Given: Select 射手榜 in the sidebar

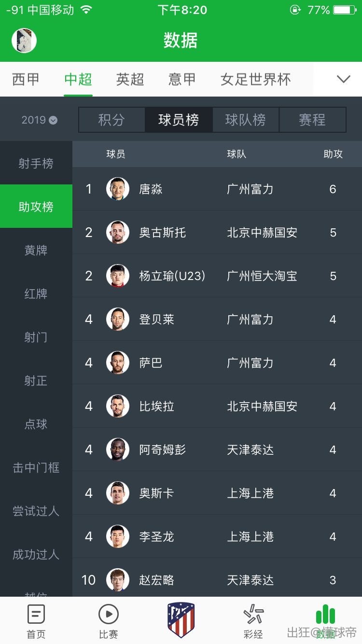Looking at the screenshot, I should [36, 164].
